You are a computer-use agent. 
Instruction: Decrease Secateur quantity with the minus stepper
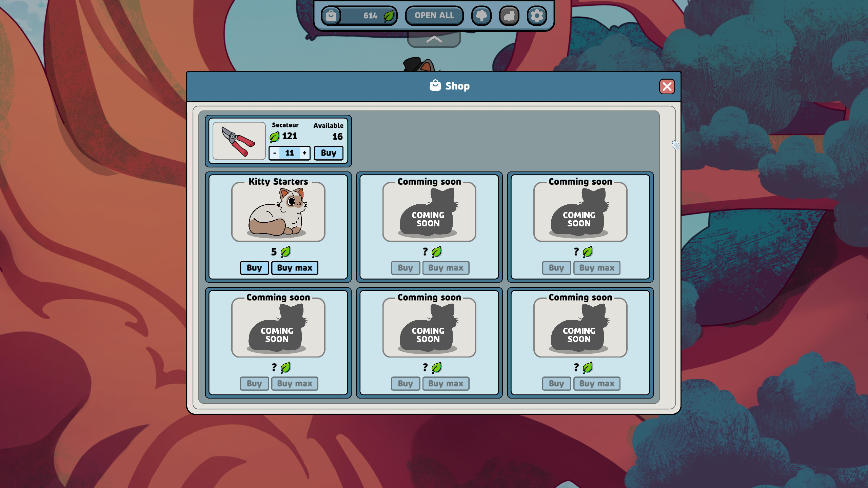click(274, 153)
